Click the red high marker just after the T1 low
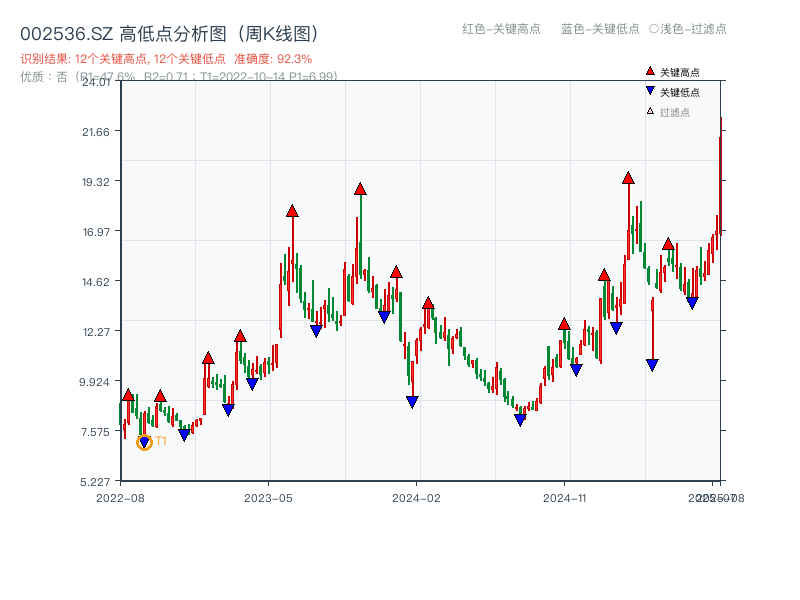 coord(160,395)
